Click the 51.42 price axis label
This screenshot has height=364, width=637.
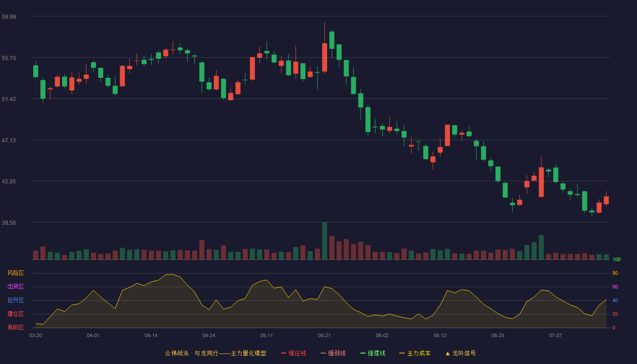(x=9, y=99)
